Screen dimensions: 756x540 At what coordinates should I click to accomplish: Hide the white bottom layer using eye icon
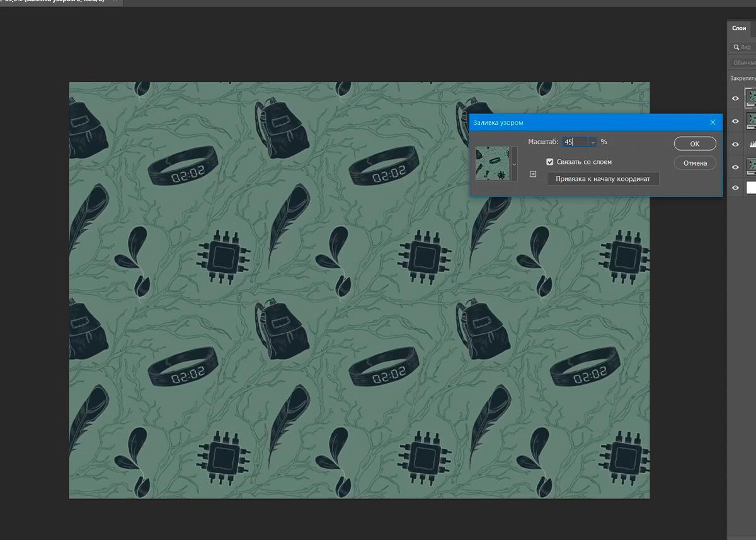point(735,188)
